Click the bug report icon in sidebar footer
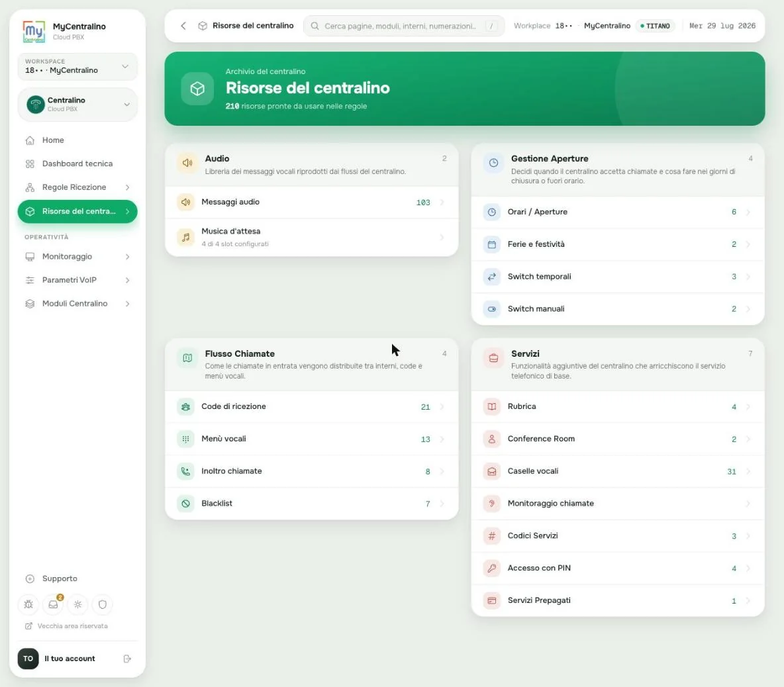This screenshot has height=687, width=784. click(28, 604)
